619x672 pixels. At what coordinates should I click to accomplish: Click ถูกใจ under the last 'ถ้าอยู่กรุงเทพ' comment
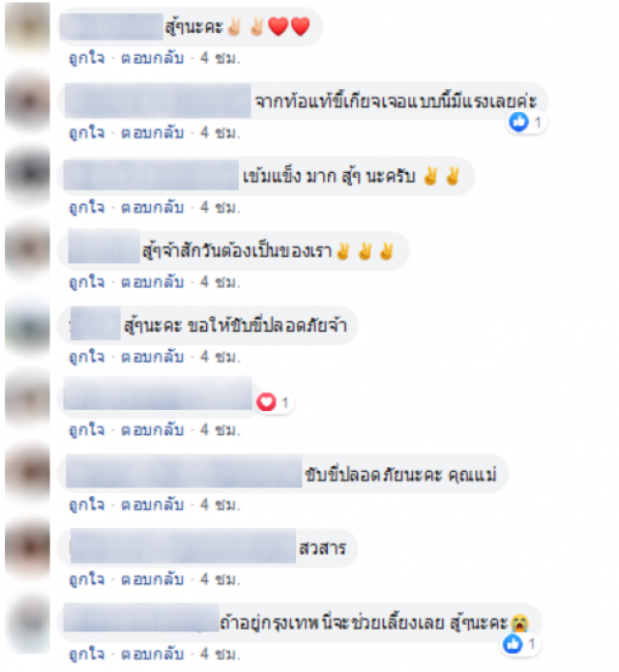(87, 654)
